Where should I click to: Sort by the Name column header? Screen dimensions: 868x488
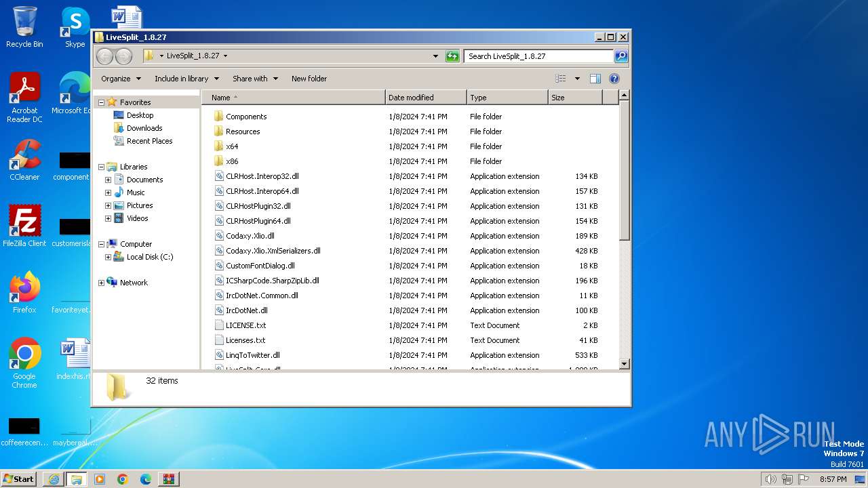click(294, 98)
